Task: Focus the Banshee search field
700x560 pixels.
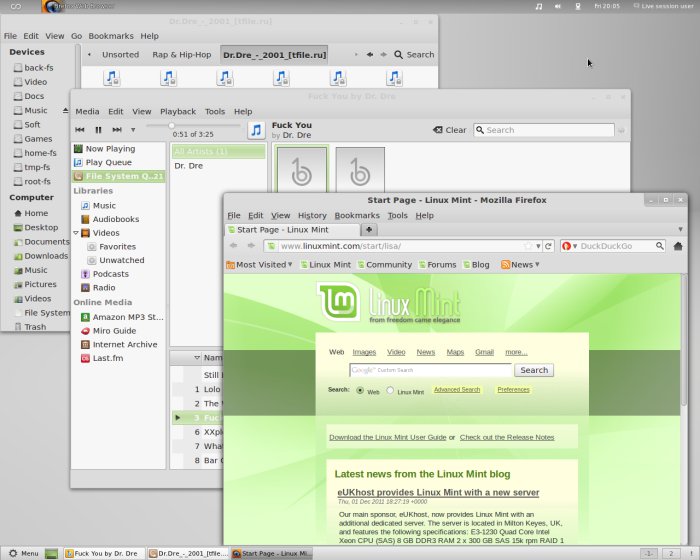Action: tap(544, 130)
